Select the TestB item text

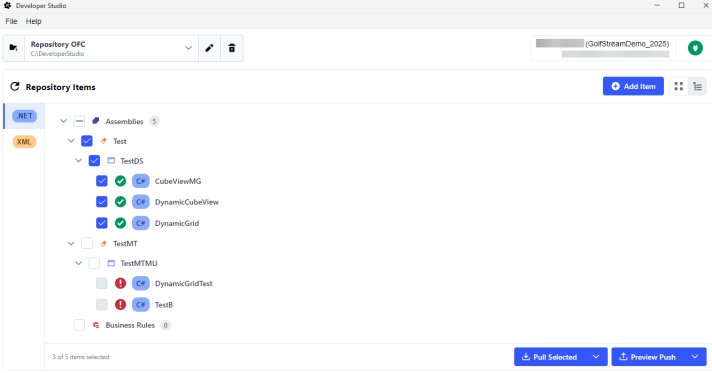164,304
